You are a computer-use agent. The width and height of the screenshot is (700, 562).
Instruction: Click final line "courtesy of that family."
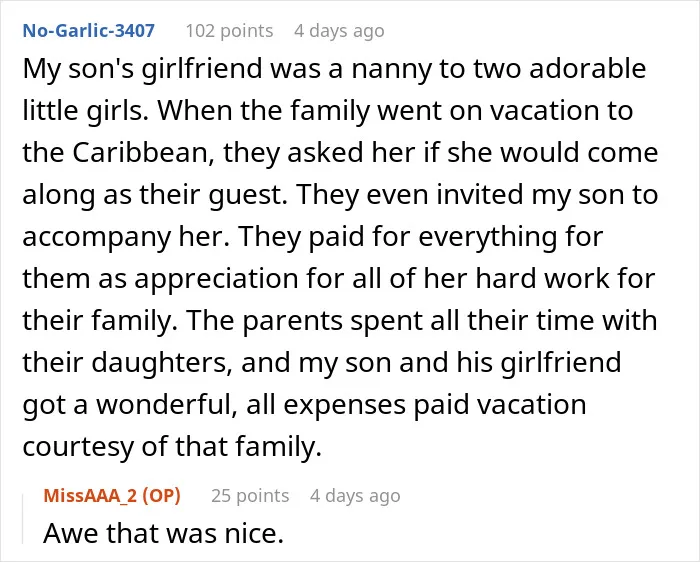[x=172, y=446]
